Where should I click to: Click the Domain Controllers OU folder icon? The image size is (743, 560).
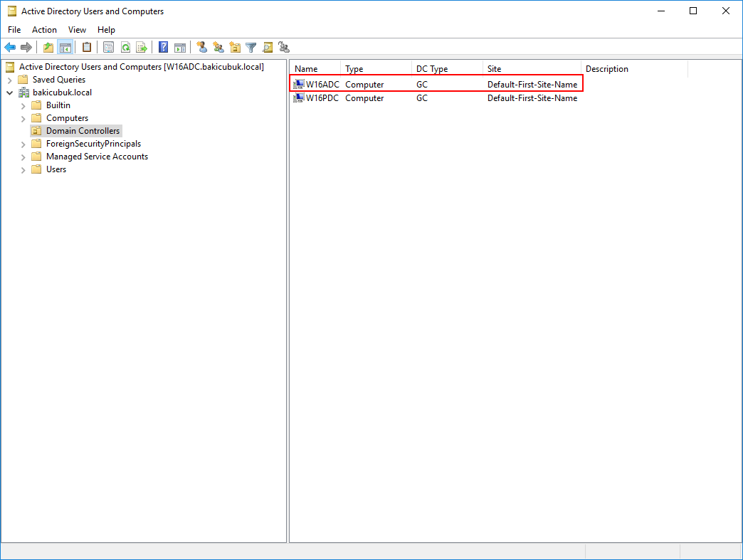pyautogui.click(x=36, y=131)
